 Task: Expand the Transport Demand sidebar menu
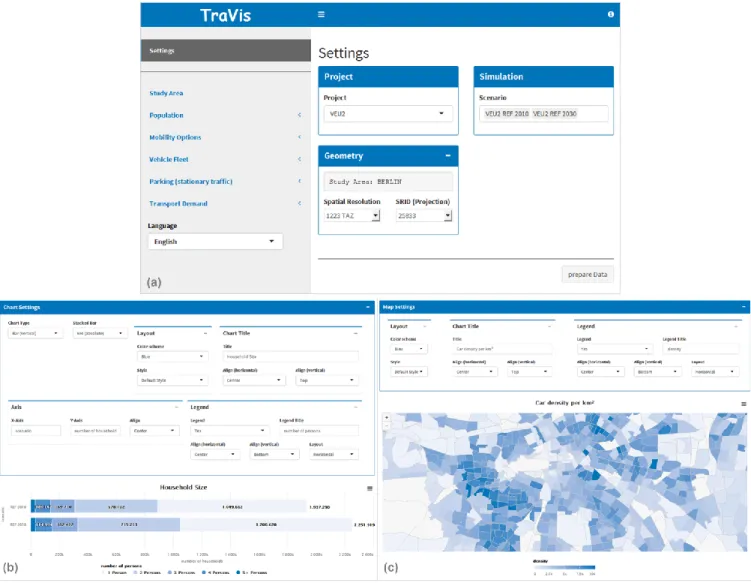pos(226,203)
